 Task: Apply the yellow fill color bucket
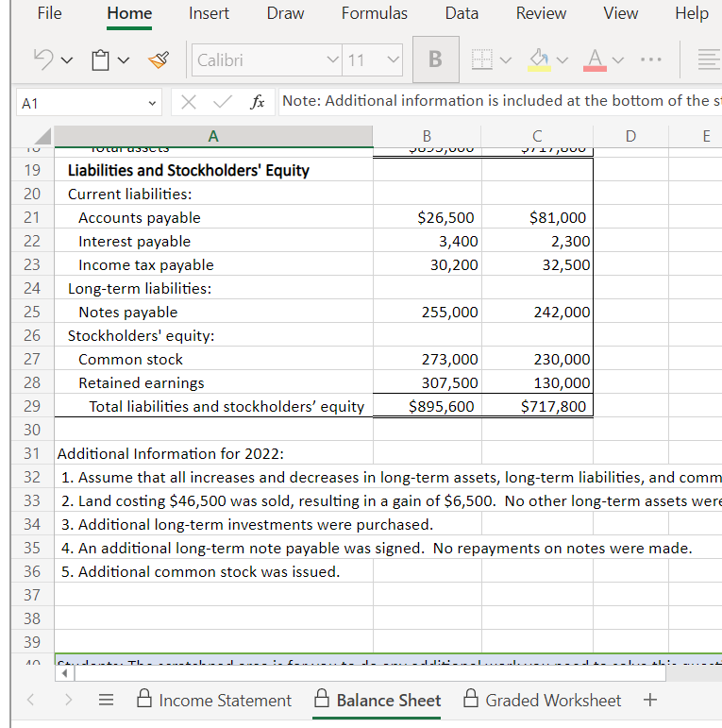pos(539,59)
